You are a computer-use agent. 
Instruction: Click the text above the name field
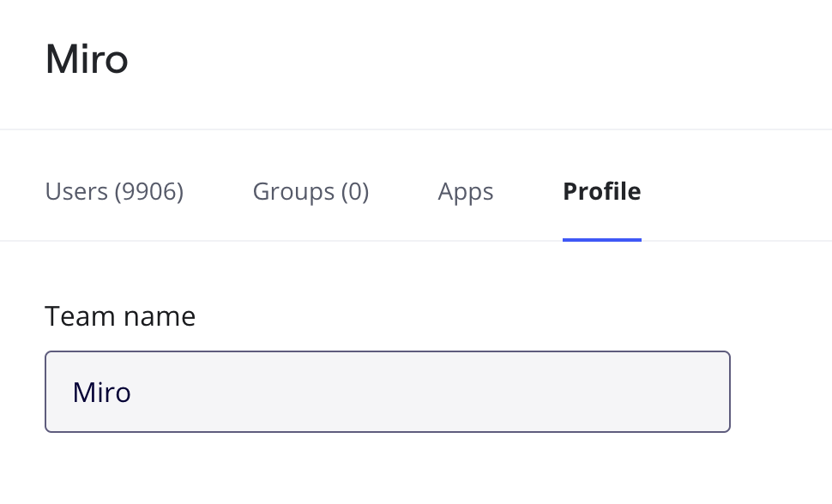tap(120, 317)
